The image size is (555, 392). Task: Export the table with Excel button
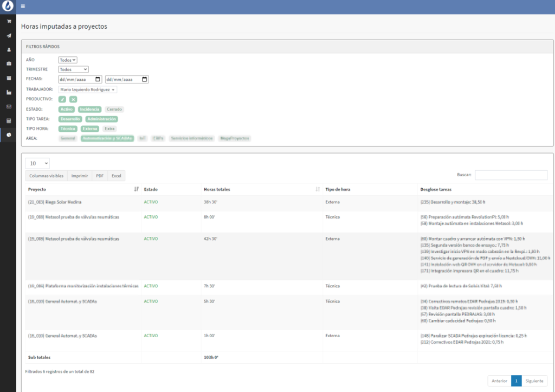[116, 176]
